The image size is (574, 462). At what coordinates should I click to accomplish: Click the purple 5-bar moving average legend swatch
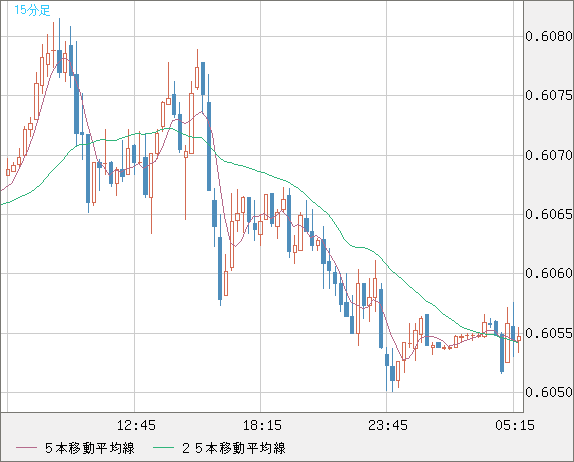(26, 448)
